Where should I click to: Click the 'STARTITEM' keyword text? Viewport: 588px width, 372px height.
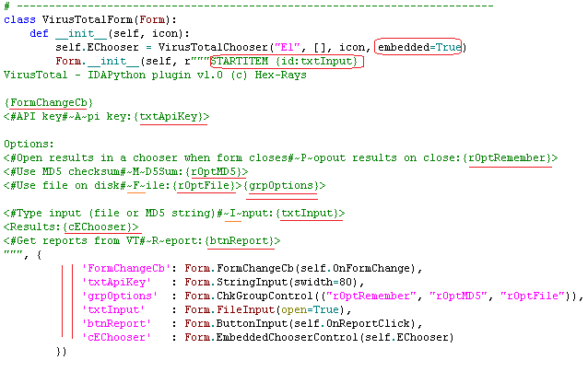coord(240,61)
